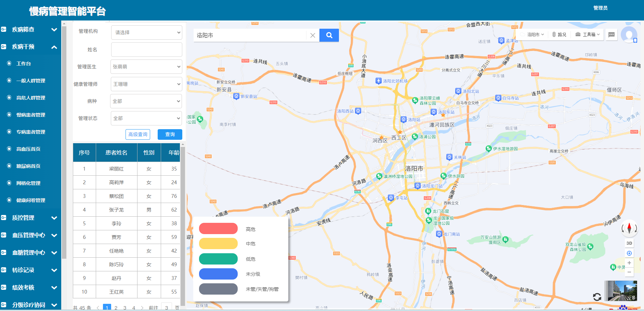Screen dimensions: 644x311
Task: Go to page 4 of patient list
Action: (x=134, y=308)
